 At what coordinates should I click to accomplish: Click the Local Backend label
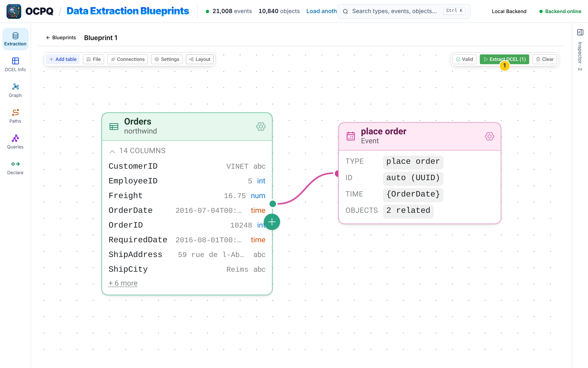(509, 11)
